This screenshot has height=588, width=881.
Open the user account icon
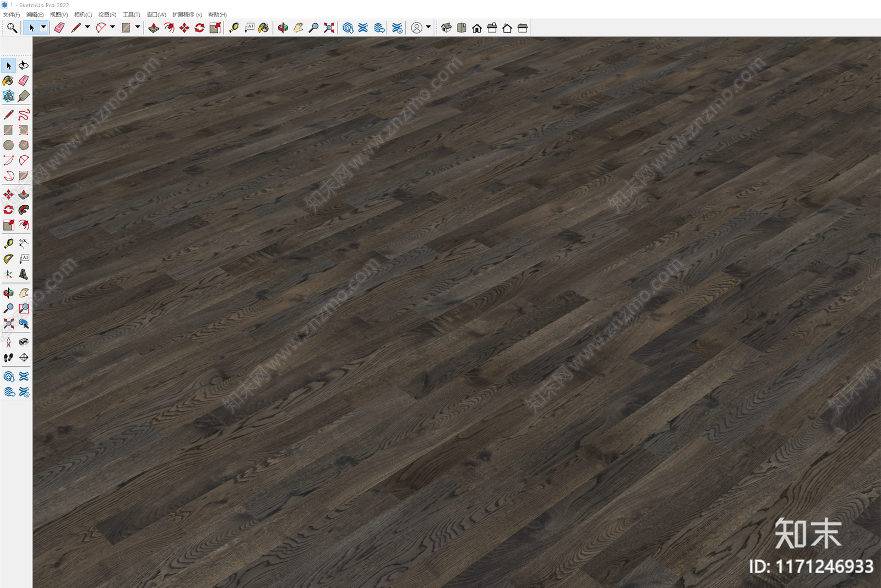tap(417, 28)
